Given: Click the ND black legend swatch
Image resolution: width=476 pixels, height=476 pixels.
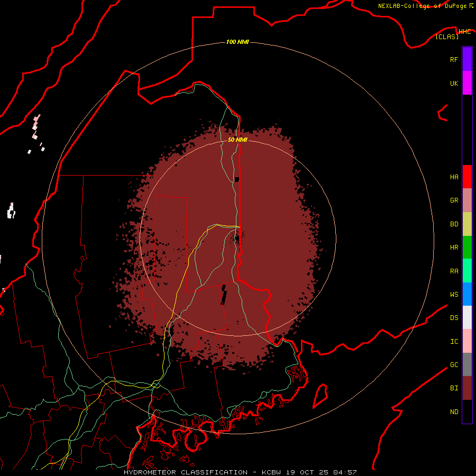Looking at the screenshot, I should coord(467,411).
